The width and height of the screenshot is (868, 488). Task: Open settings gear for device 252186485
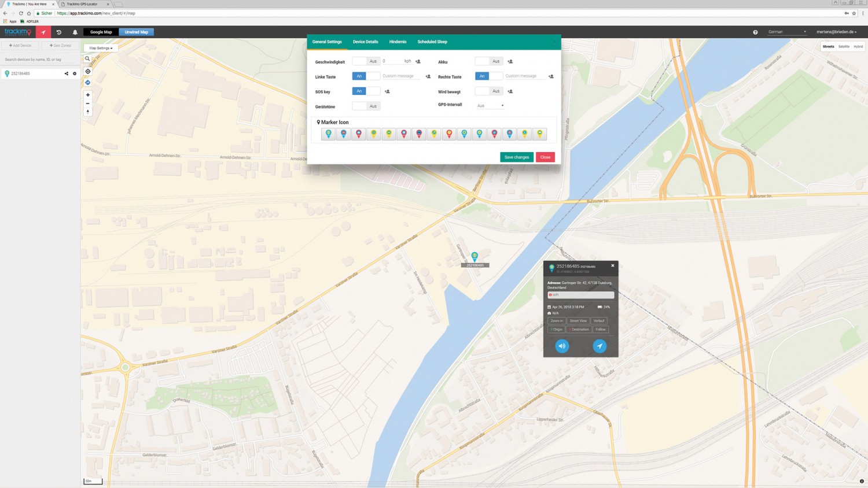(x=75, y=73)
